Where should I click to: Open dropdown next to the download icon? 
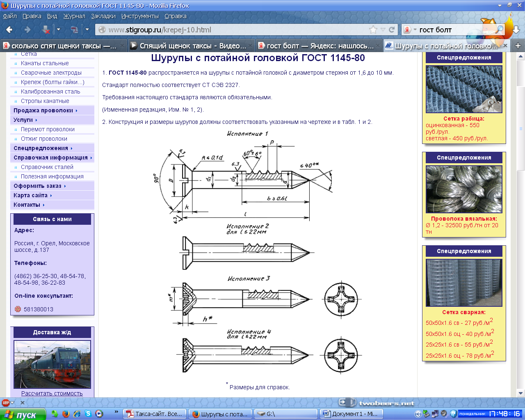click(x=58, y=30)
